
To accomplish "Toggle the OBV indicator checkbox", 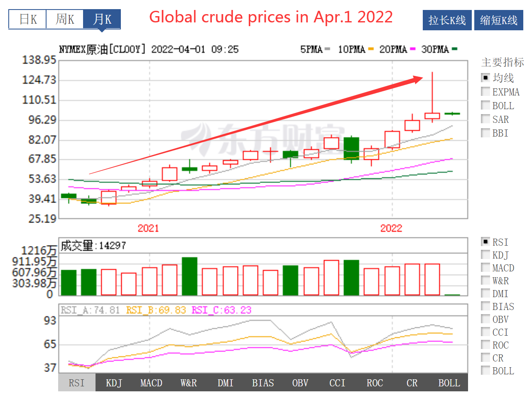I will (x=485, y=319).
